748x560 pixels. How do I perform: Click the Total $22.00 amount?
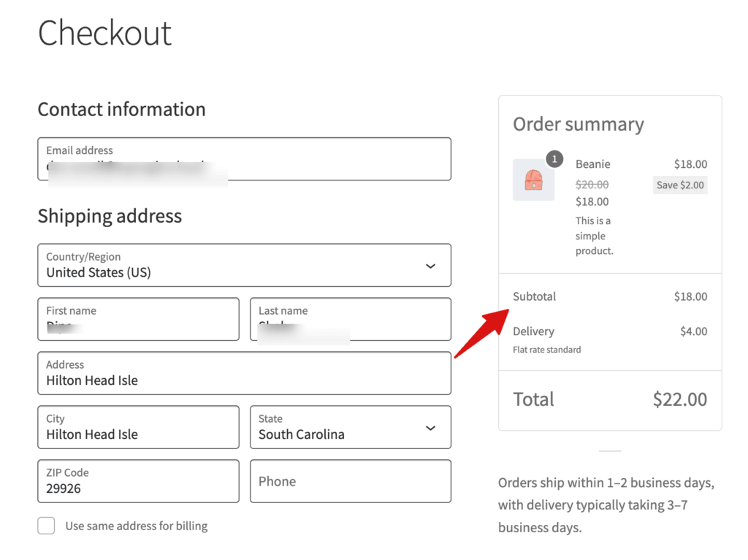(680, 399)
